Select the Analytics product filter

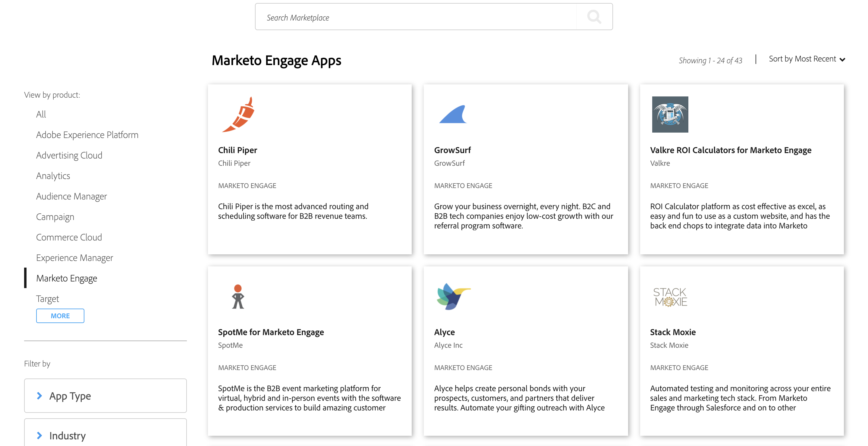[53, 175]
